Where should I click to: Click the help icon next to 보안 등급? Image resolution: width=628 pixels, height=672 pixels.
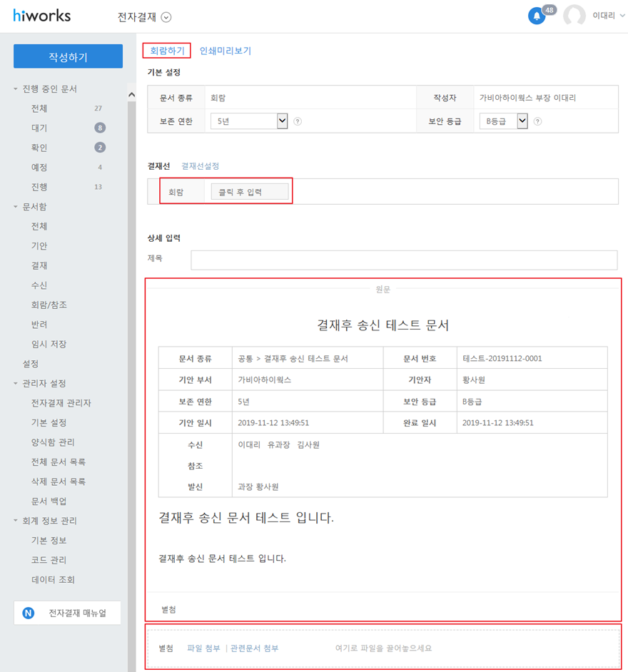coord(537,121)
